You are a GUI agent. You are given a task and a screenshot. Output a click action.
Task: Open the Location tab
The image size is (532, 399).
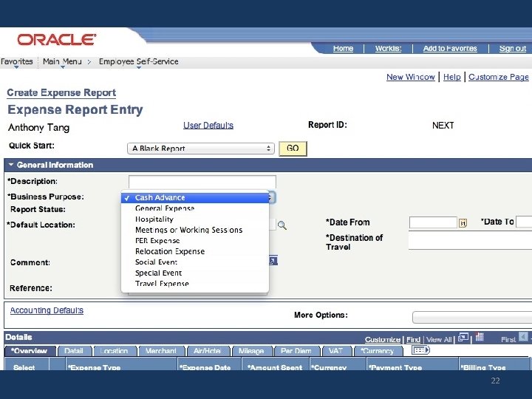[x=115, y=351]
